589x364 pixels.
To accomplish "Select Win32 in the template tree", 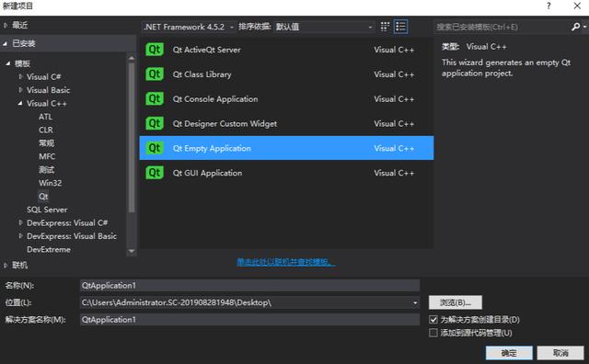I will (x=51, y=183).
